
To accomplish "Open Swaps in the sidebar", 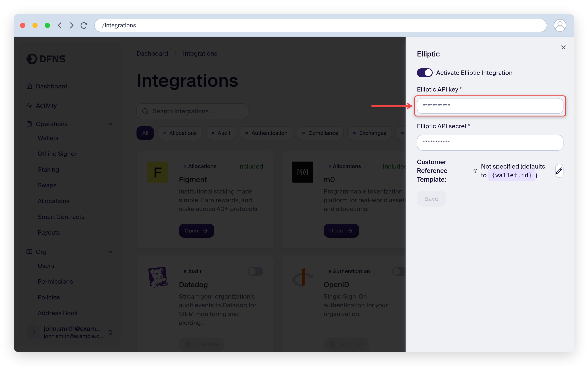I will 47,185.
